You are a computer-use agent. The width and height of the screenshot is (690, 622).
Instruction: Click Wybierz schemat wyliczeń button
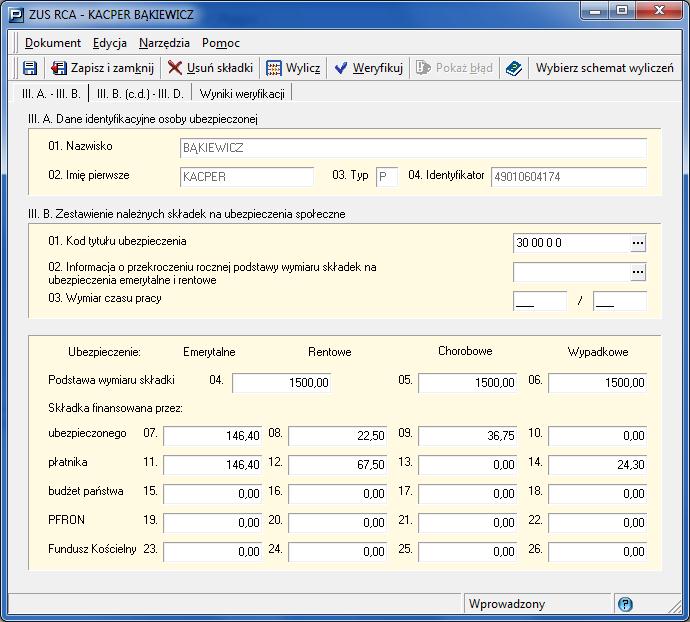point(604,68)
